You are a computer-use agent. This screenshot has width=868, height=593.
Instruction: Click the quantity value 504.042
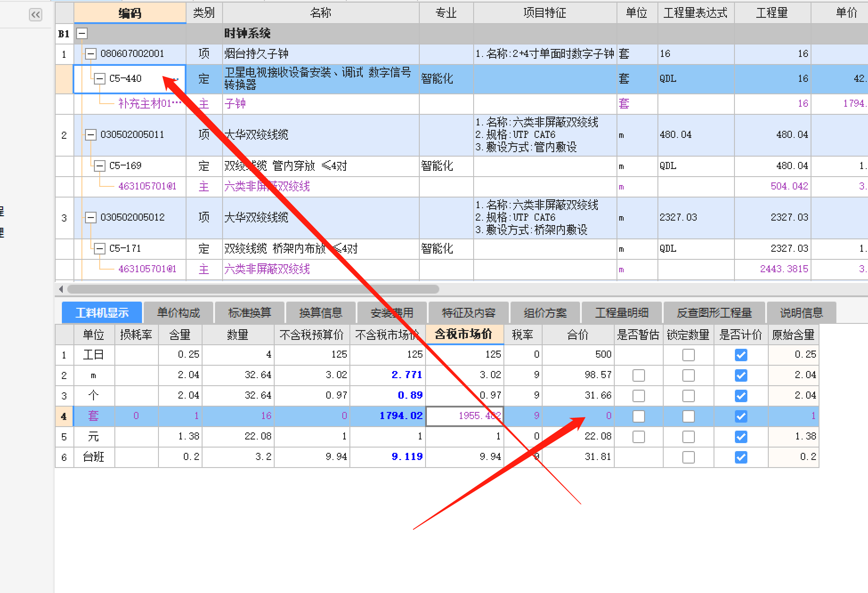789,186
